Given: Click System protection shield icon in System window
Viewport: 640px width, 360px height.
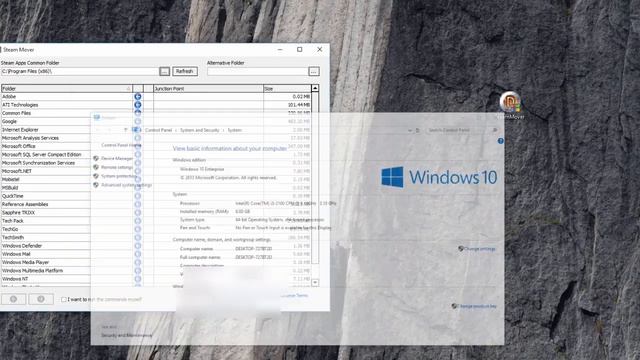Looking at the screenshot, I should [96, 176].
